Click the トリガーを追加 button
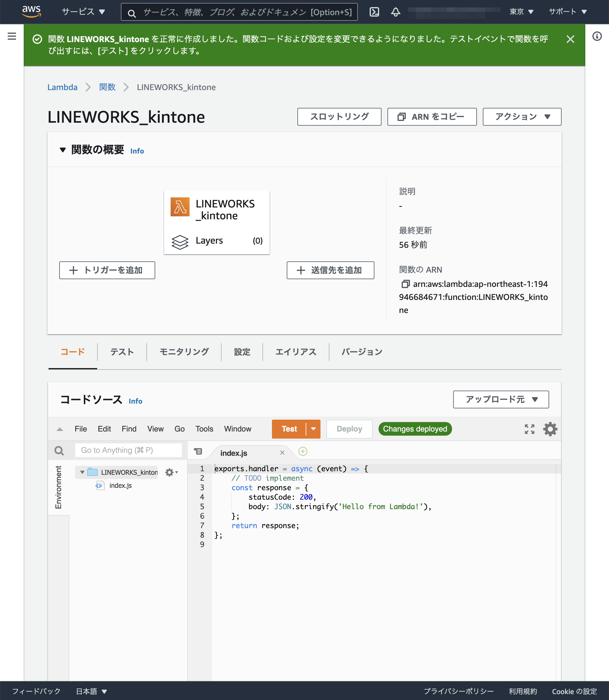This screenshot has width=609, height=700. (107, 270)
